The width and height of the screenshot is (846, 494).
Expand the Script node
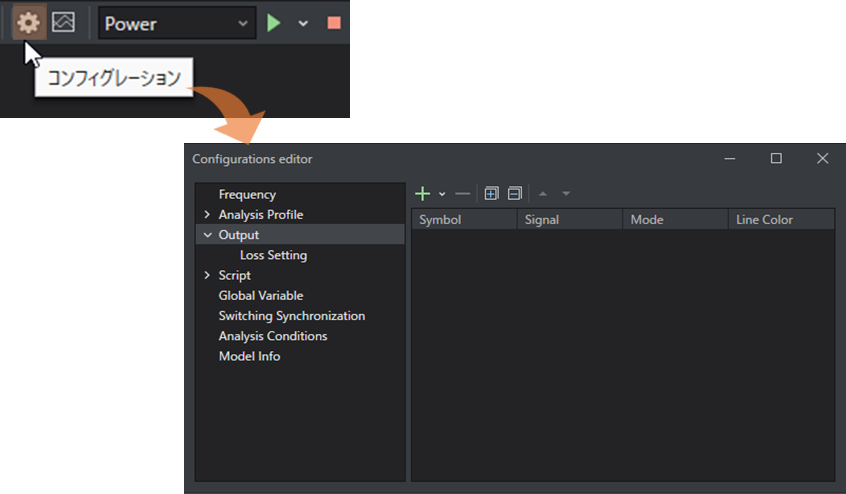coord(207,275)
